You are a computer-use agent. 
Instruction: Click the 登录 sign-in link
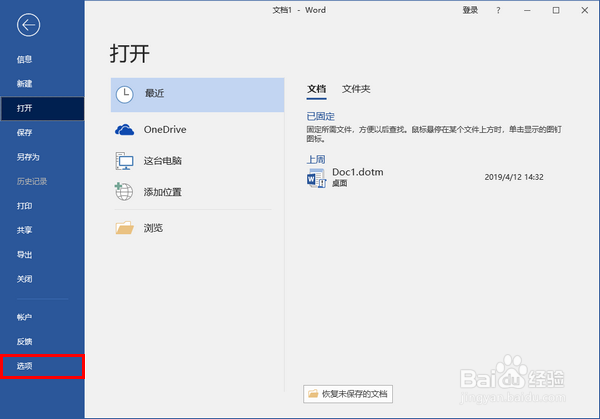click(470, 10)
